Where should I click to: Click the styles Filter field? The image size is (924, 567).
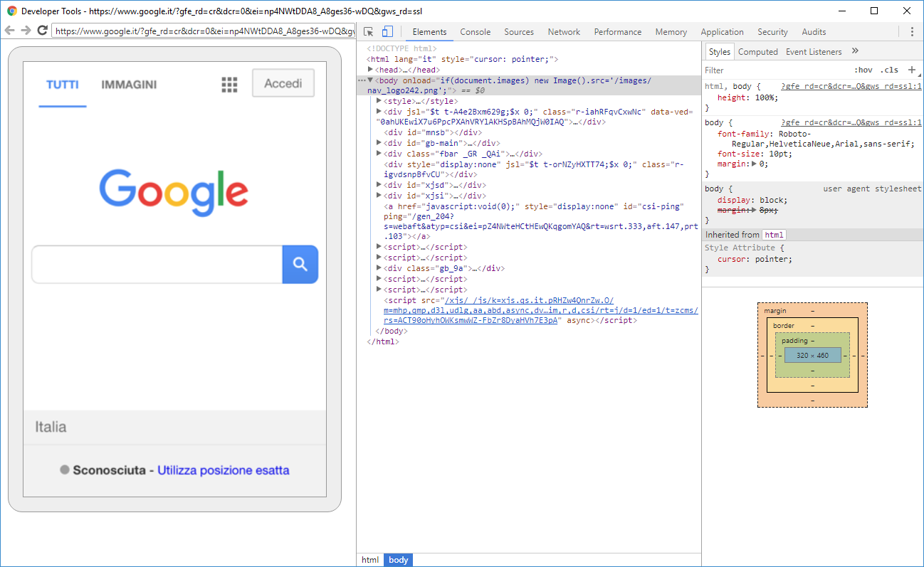pos(776,70)
